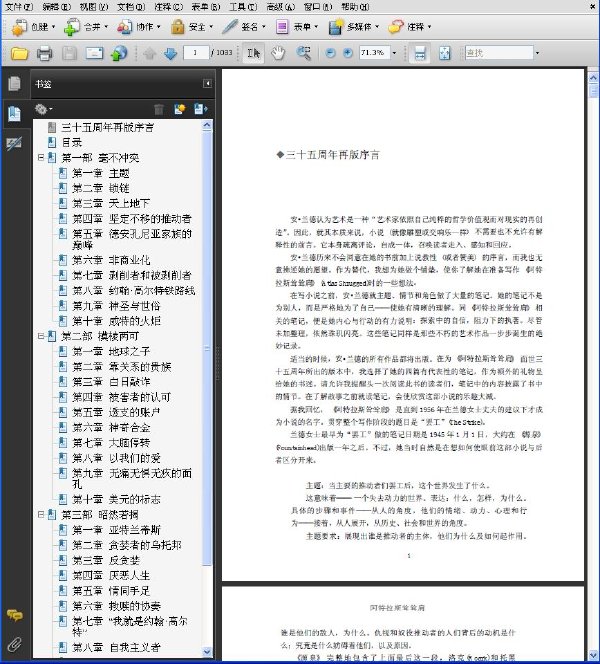This screenshot has height=664, width=600.
Task: Select bookmark 第一章 亚特兰蒂斯
Action: pyautogui.click(x=116, y=530)
